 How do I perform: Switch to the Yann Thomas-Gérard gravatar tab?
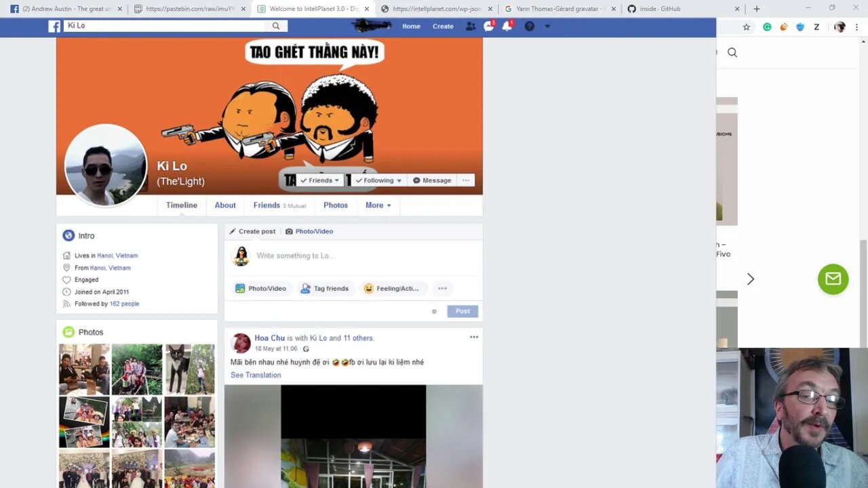560,9
